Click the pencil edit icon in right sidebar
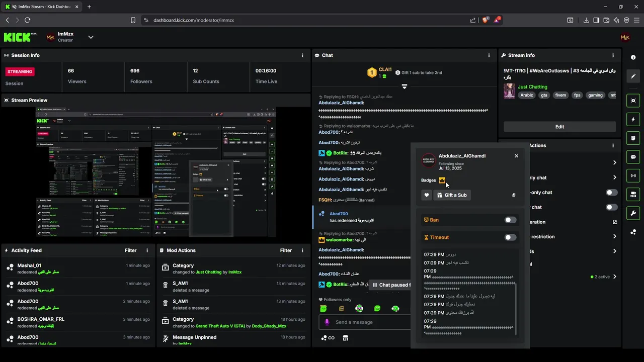The width and height of the screenshot is (644, 362). (x=633, y=76)
